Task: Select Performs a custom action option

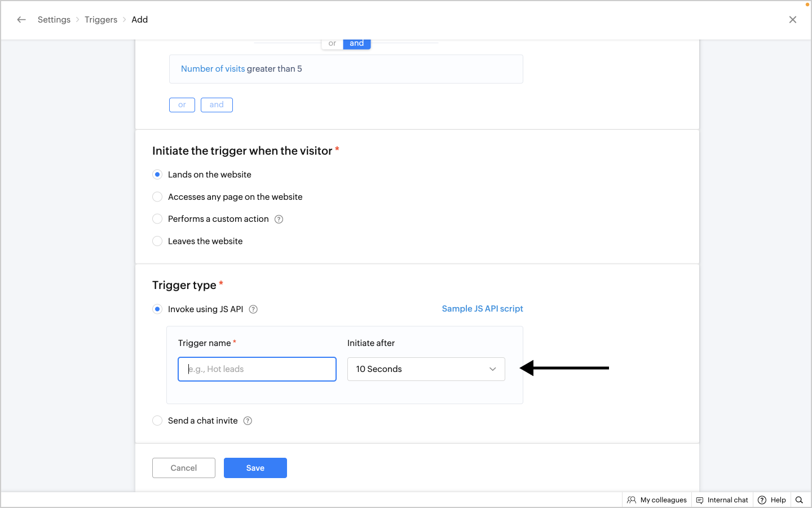Action: pyautogui.click(x=157, y=219)
